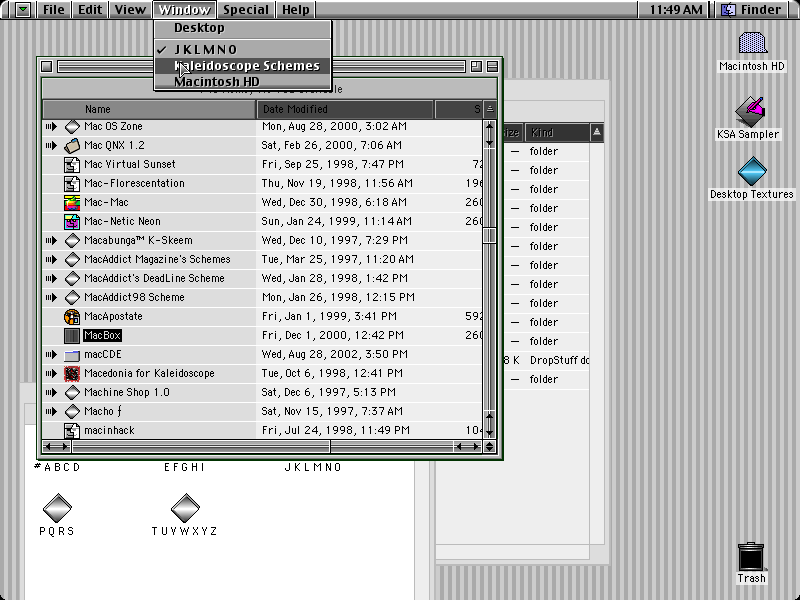Select checked J K L M N O window item
The width and height of the screenshot is (800, 600).
(x=242, y=49)
